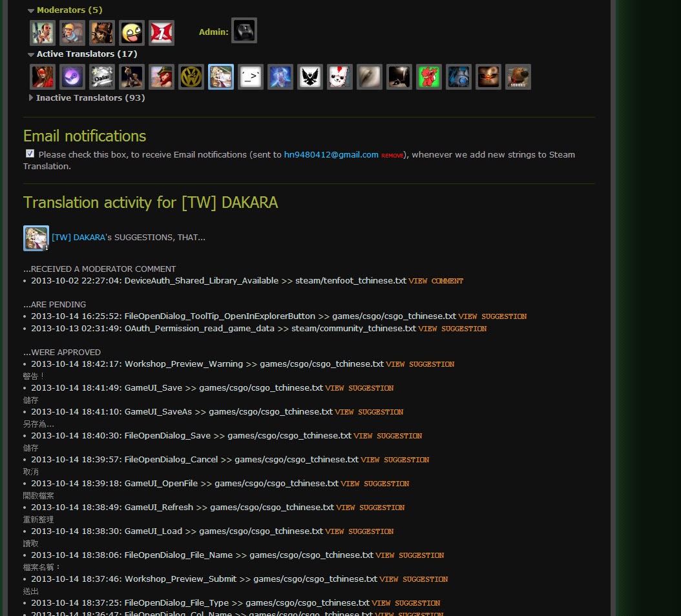The image size is (681, 616).
Task: Open the '_>' text face translator avatar
Action: tap(251, 77)
